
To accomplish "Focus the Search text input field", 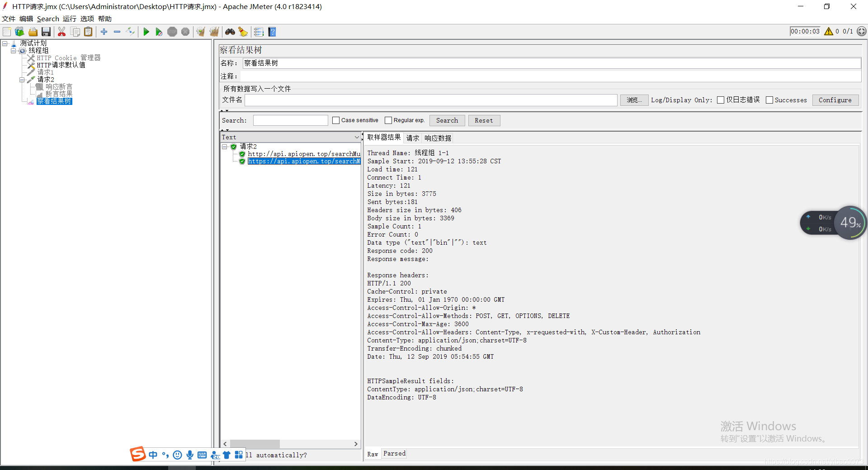I will tap(290, 120).
